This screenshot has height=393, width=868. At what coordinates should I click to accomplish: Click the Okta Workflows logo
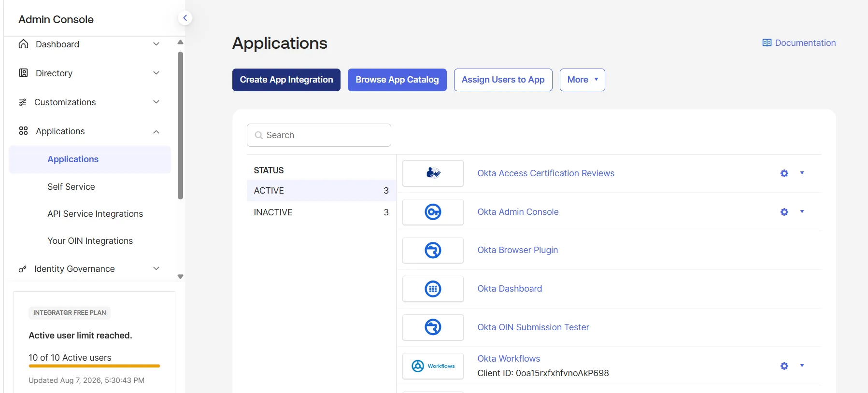click(x=433, y=366)
